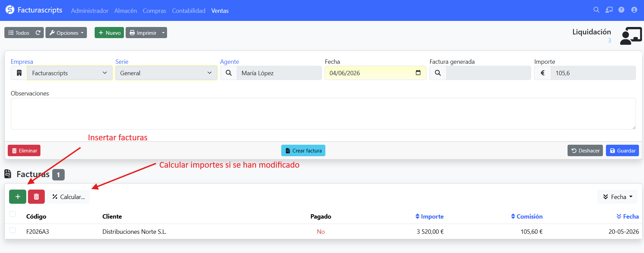Click the Agente field showing María López
Viewport: 644px width, 253px height.
point(279,73)
